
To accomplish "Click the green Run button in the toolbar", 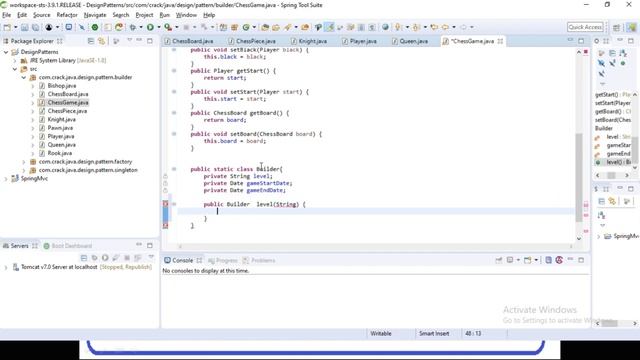I will click(x=150, y=27).
